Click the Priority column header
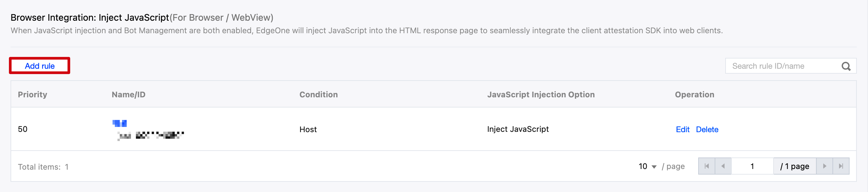Image resolution: width=868 pixels, height=192 pixels. 32,94
